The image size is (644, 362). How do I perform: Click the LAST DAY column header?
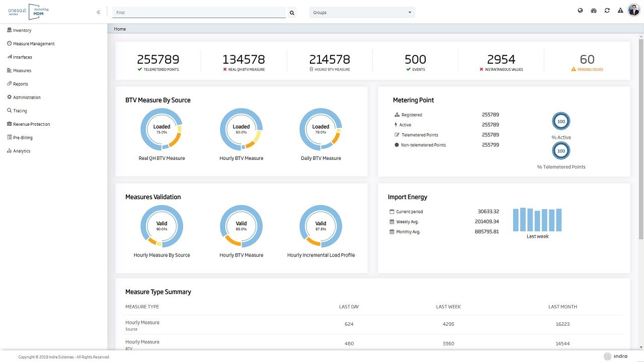click(349, 307)
